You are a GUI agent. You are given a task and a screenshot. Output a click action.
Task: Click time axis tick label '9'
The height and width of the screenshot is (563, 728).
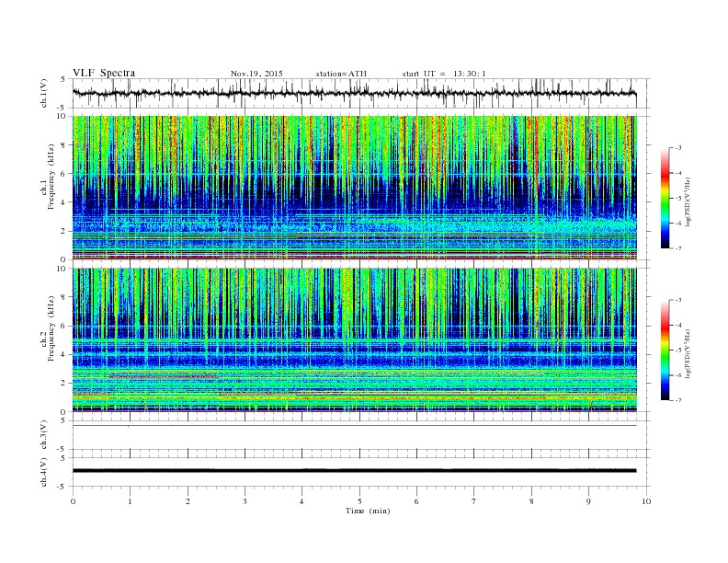point(588,501)
